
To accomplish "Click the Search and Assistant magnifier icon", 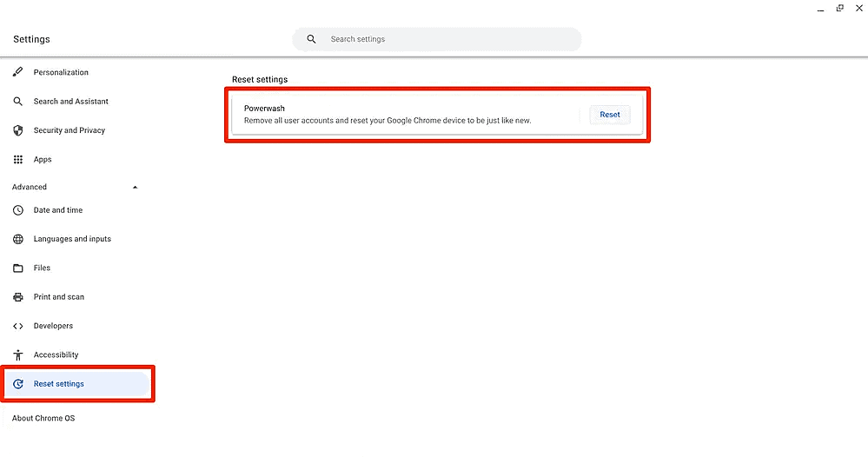I will [17, 102].
